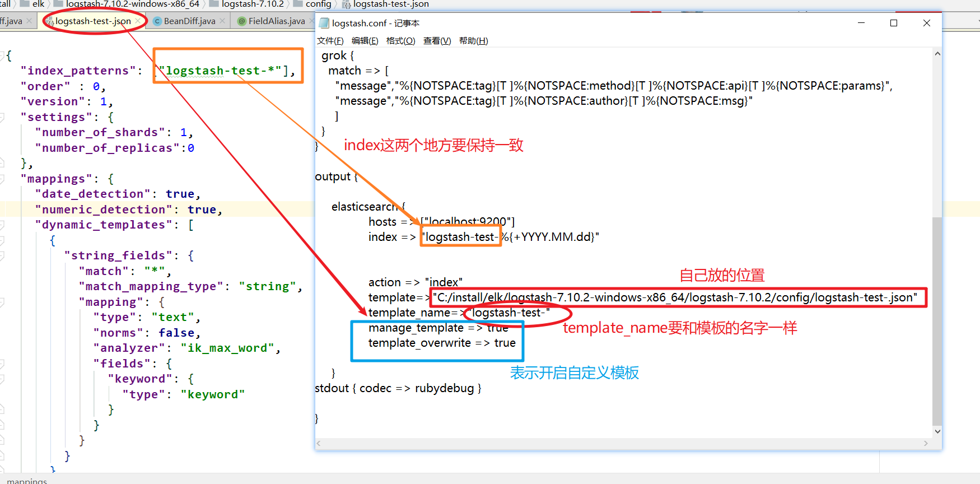Image resolution: width=980 pixels, height=484 pixels.
Task: Click JSON file icon in the breadcrumb
Action: click(347, 4)
